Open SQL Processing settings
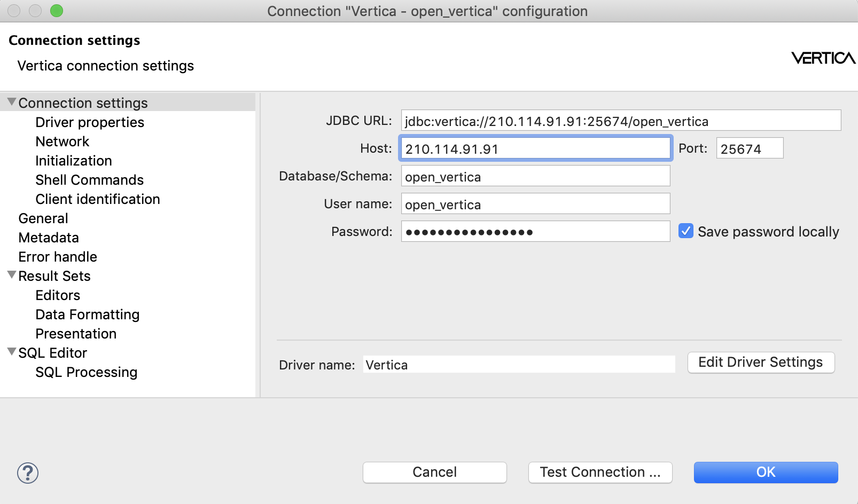 pos(87,372)
